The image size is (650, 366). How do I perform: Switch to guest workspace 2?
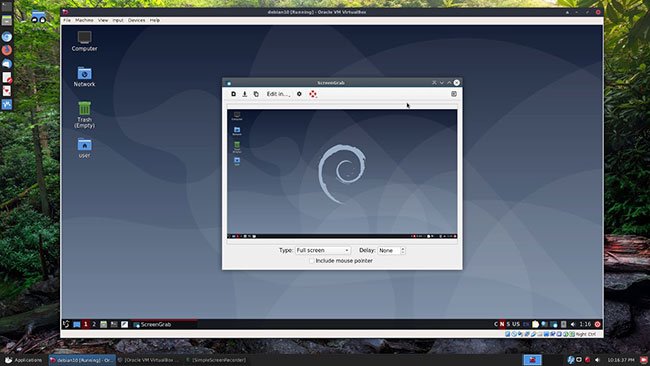coord(94,324)
